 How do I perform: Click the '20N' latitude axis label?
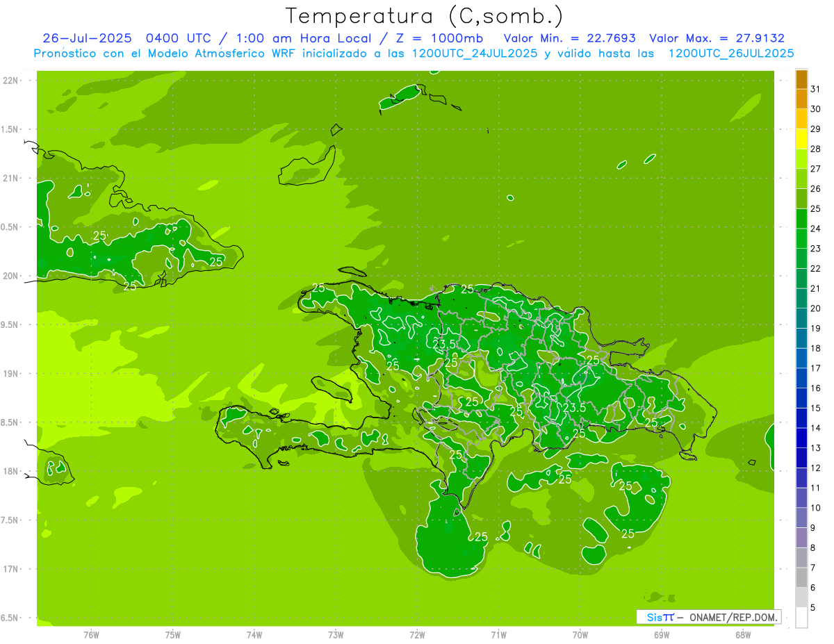12,276
